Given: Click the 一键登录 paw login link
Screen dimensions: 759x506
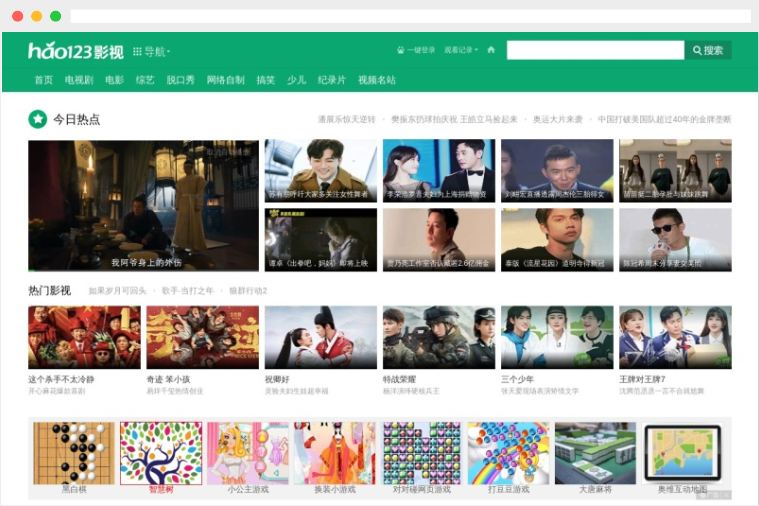Looking at the screenshot, I should (416, 50).
